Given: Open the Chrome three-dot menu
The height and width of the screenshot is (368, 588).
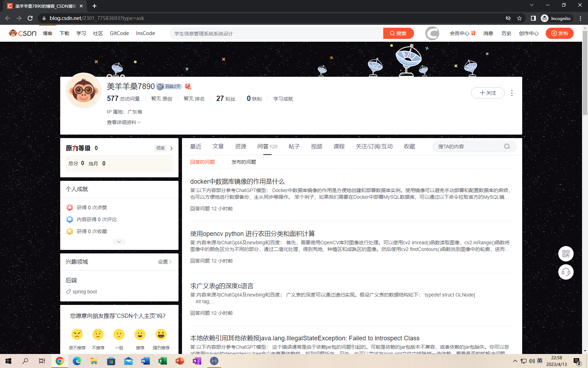Looking at the screenshot, I should [x=581, y=18].
